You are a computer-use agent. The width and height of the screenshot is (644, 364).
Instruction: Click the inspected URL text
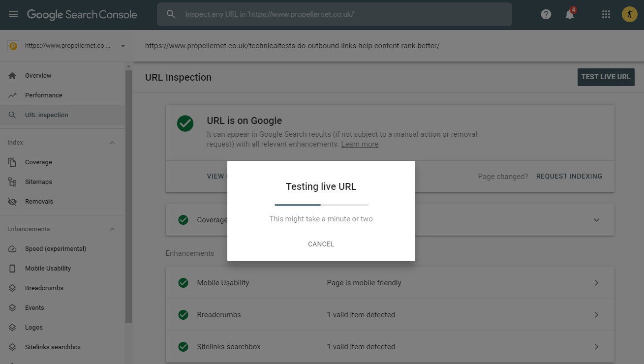pos(292,46)
